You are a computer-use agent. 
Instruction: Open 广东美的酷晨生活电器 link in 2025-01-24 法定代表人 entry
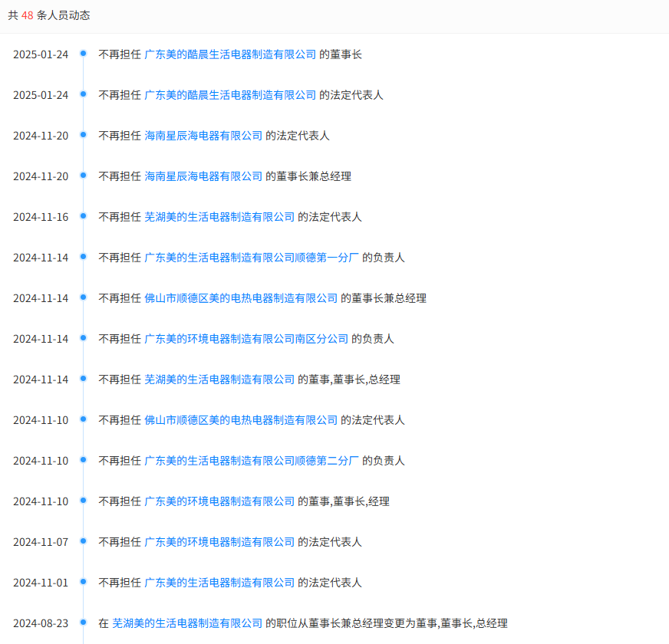pos(230,95)
